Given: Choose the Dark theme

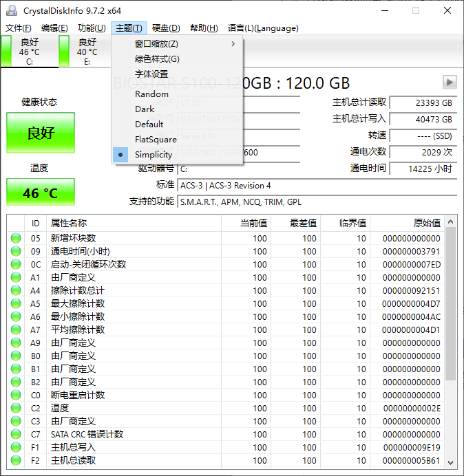Looking at the screenshot, I should (x=177, y=109).
